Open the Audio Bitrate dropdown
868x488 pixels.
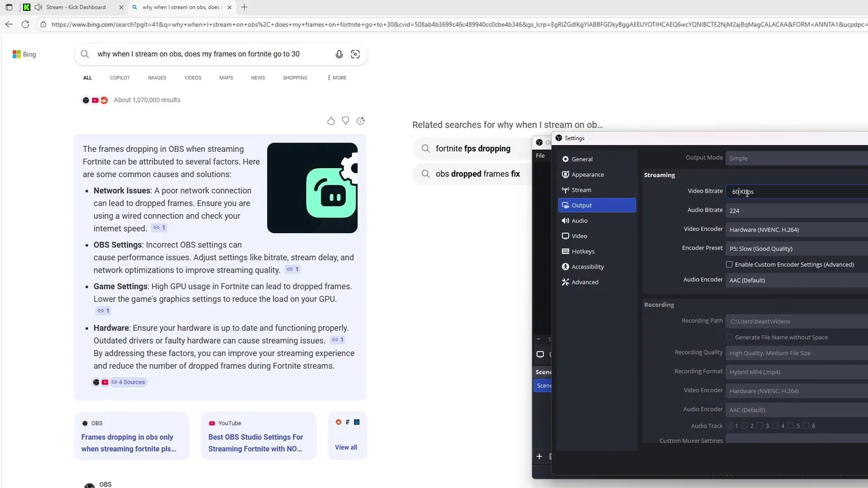tap(797, 210)
